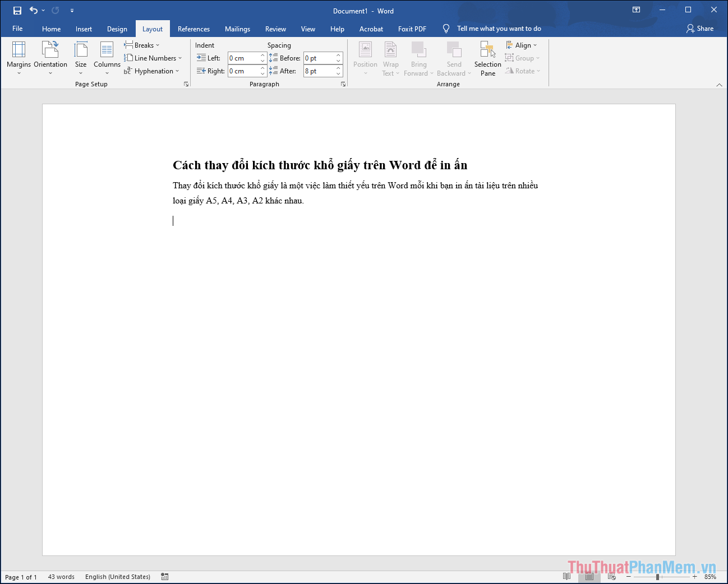The height and width of the screenshot is (584, 728).
Task: Open the References tab
Action: point(193,29)
